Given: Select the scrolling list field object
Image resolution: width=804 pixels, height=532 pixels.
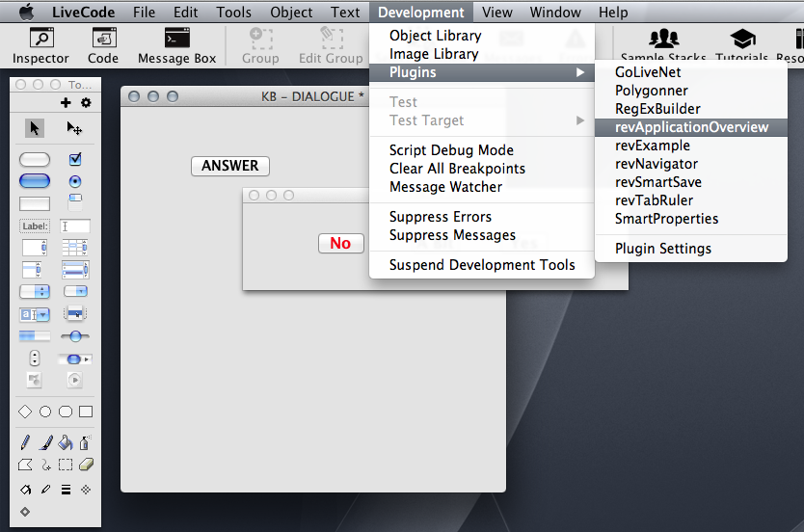Looking at the screenshot, I should (32, 270).
